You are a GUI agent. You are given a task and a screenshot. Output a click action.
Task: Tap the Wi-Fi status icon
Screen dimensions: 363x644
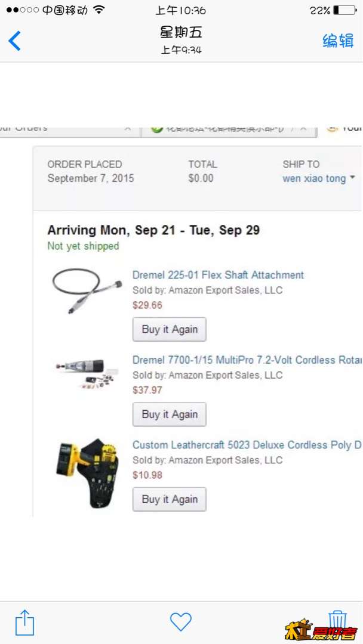tap(99, 10)
